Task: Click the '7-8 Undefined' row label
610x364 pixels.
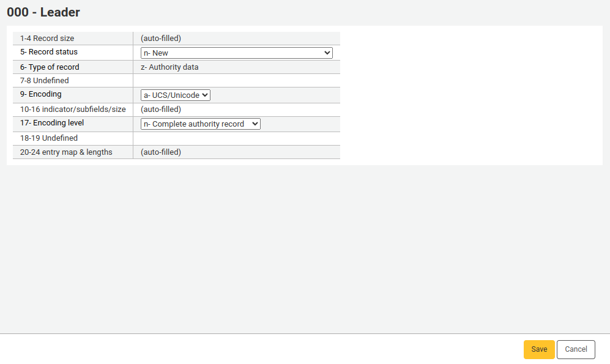Action: pos(45,80)
